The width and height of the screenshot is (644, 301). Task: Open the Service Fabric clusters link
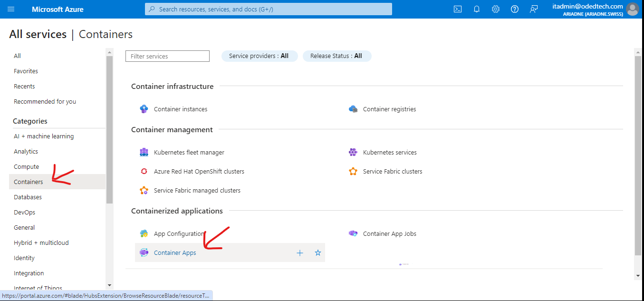click(393, 171)
